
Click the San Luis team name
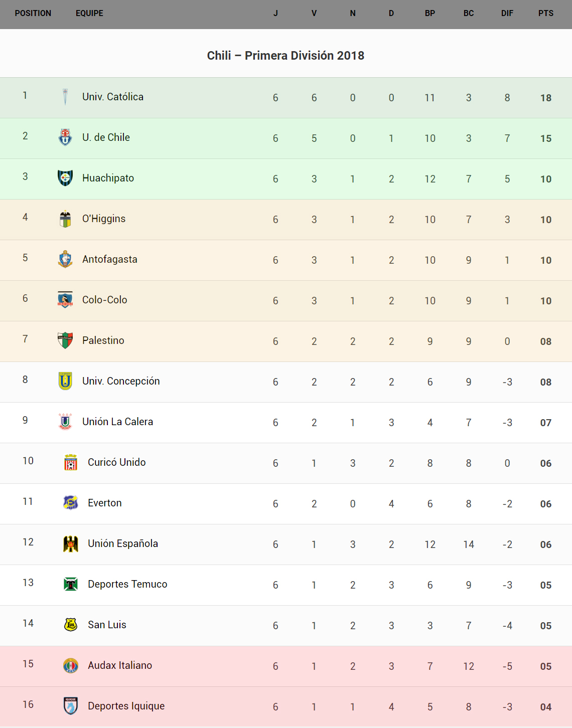(107, 625)
